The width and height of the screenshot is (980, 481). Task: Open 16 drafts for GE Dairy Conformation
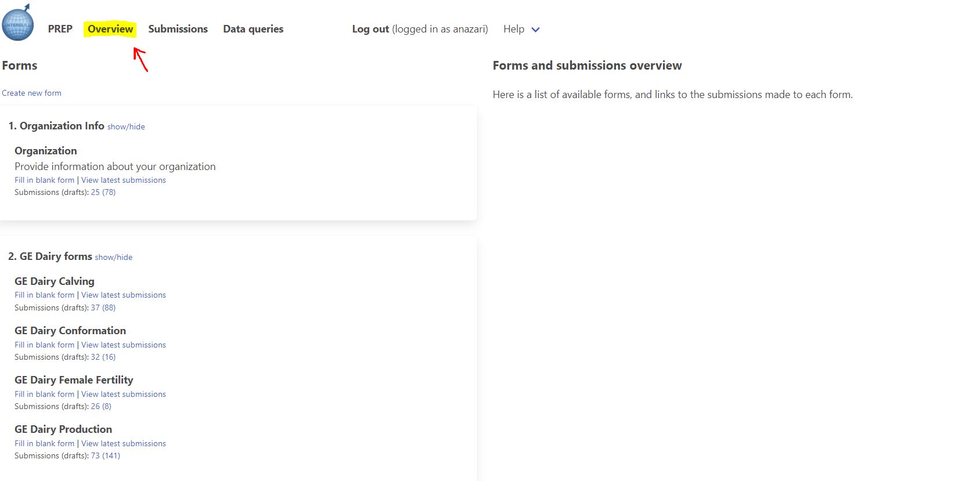[x=109, y=357]
